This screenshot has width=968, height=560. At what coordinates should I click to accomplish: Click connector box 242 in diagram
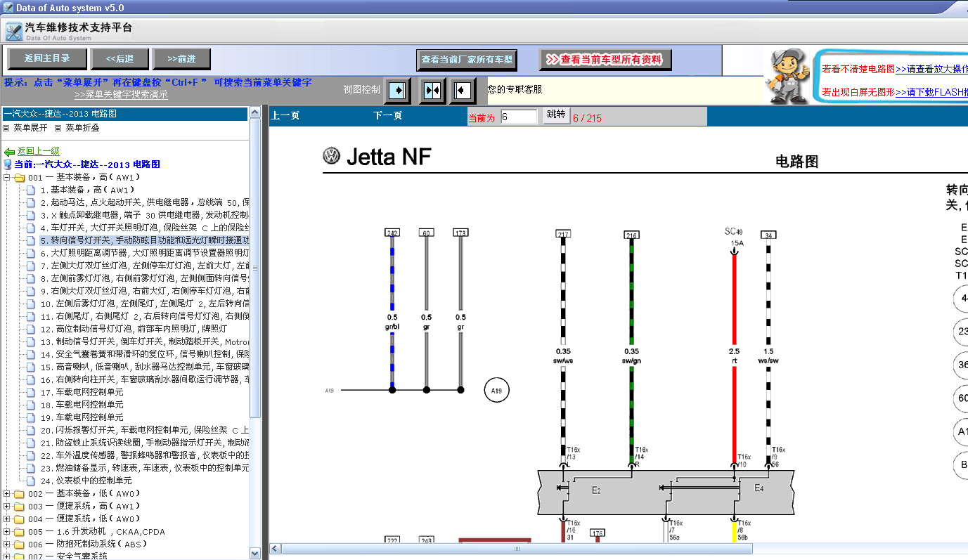point(392,233)
